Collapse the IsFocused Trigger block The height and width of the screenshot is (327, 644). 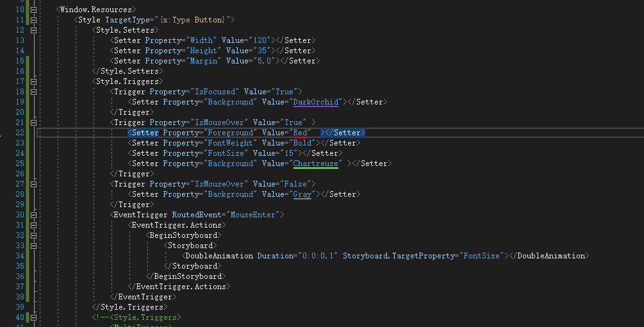[33, 92]
